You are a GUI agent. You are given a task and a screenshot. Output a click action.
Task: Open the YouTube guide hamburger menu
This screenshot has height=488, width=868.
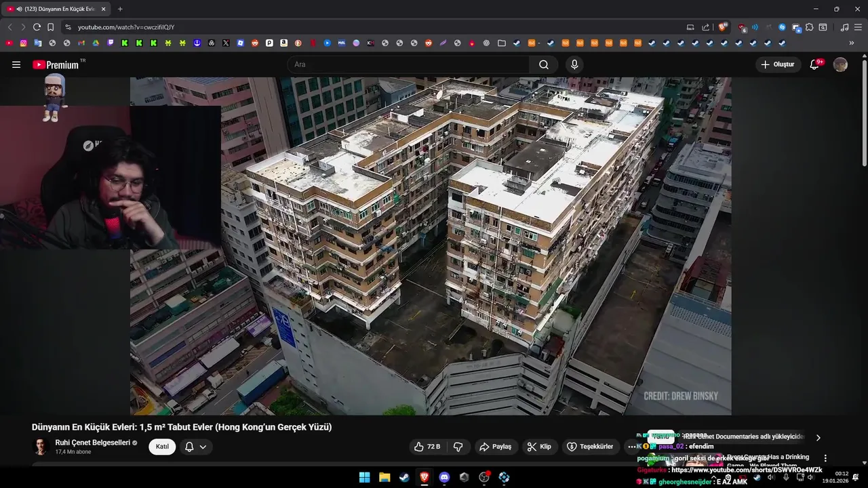(16, 64)
